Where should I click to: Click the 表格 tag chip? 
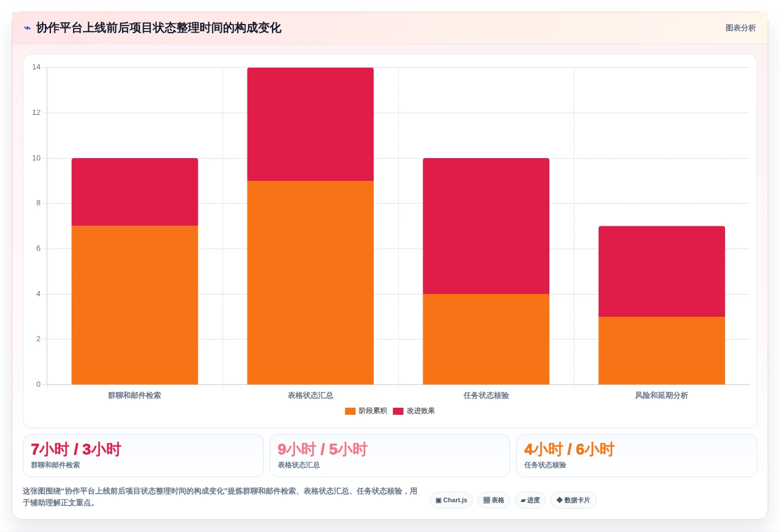pos(494,501)
